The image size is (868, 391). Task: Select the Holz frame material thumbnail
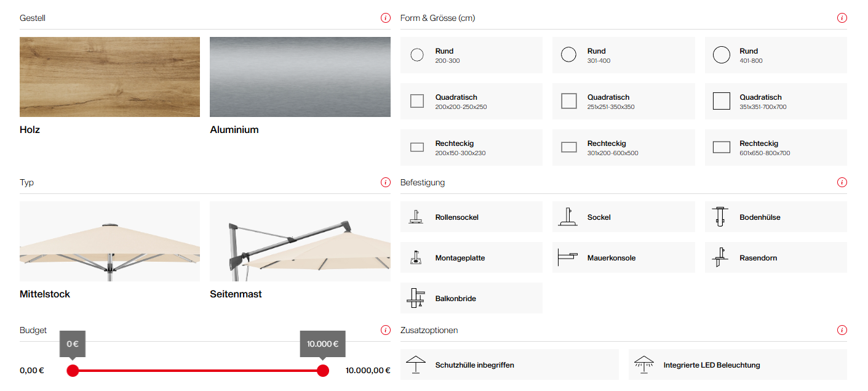[109, 77]
